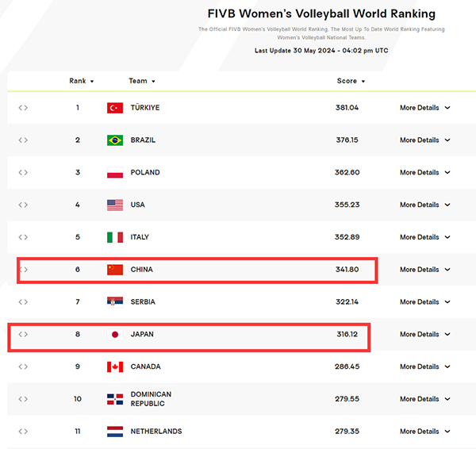The image size is (476, 449).
Task: Click the angle-brackets icon in Türkiye row
Action: 23,108
